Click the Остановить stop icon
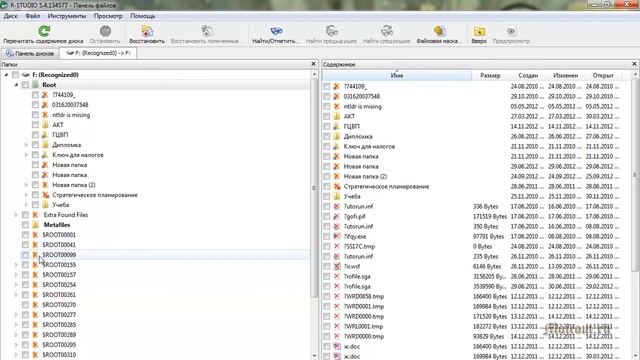Viewport: 640px width, 360px height. coord(105,31)
